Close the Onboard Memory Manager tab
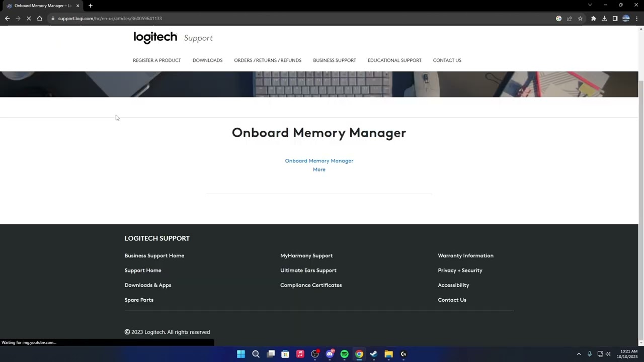 click(77, 6)
